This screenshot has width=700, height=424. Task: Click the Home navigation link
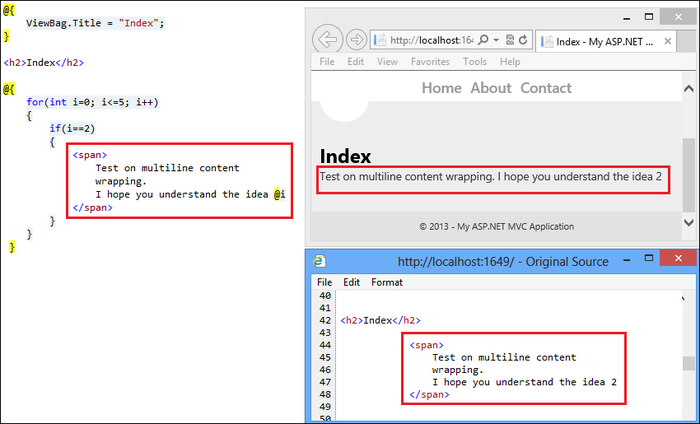441,88
